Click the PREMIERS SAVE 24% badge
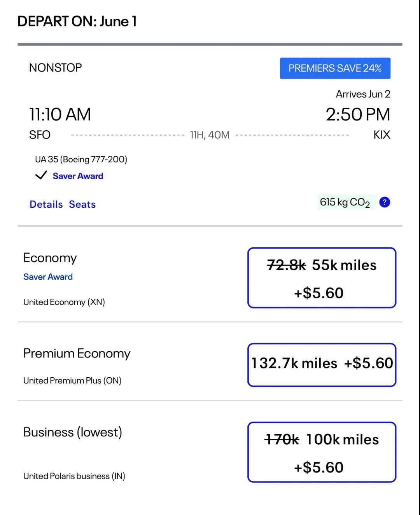This screenshot has width=420, height=515. (335, 68)
